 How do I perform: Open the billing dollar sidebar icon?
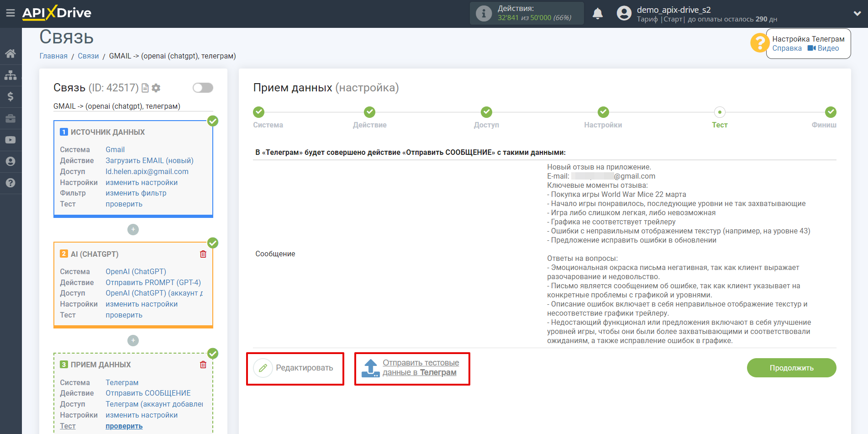11,96
